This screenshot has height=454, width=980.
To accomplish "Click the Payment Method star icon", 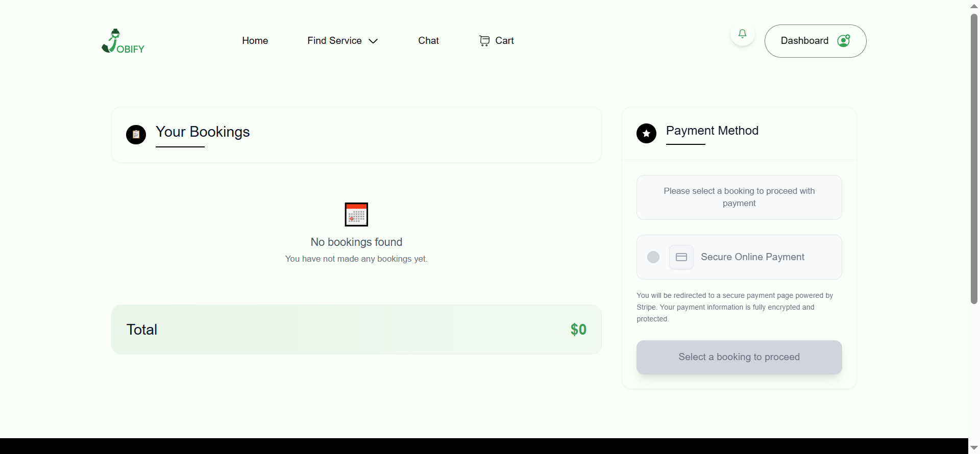I will pyautogui.click(x=646, y=134).
